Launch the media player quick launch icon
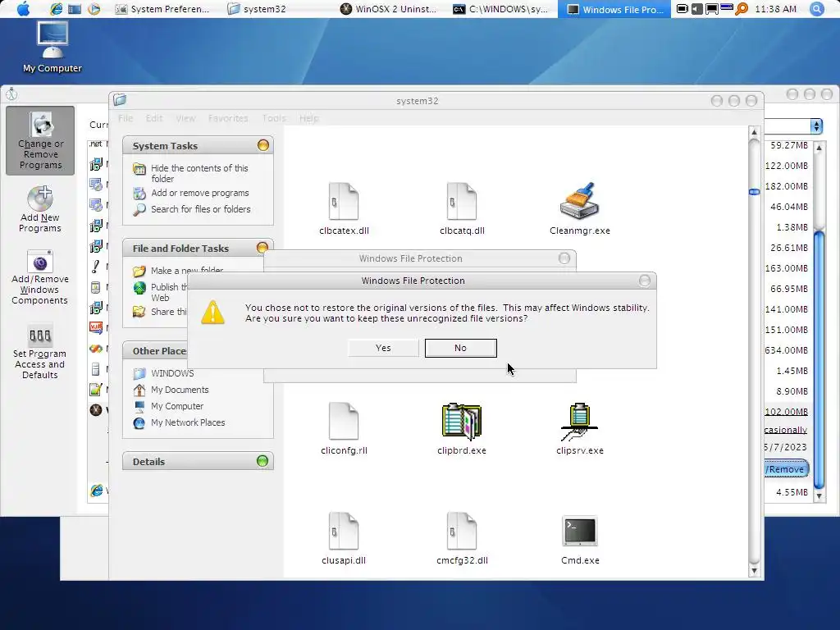Viewport: 840px width, 630px height. [94, 8]
